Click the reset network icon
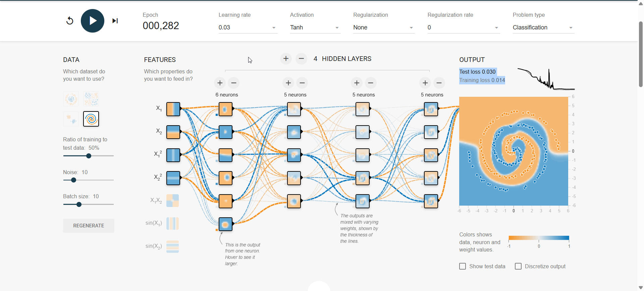 point(70,21)
